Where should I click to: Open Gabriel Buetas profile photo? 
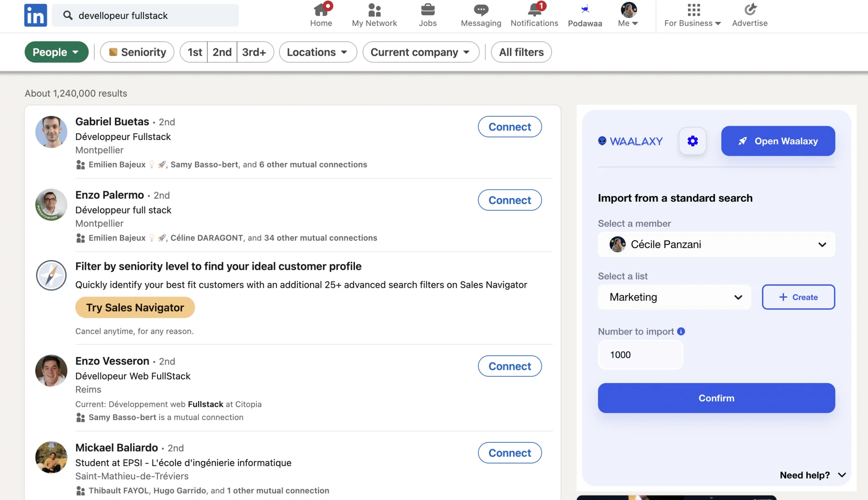coord(51,132)
